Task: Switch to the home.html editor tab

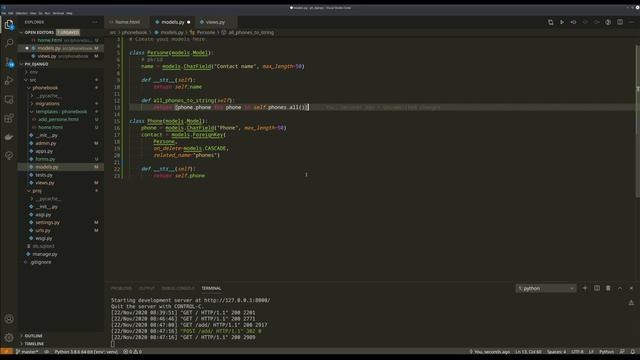Action: 127,22
